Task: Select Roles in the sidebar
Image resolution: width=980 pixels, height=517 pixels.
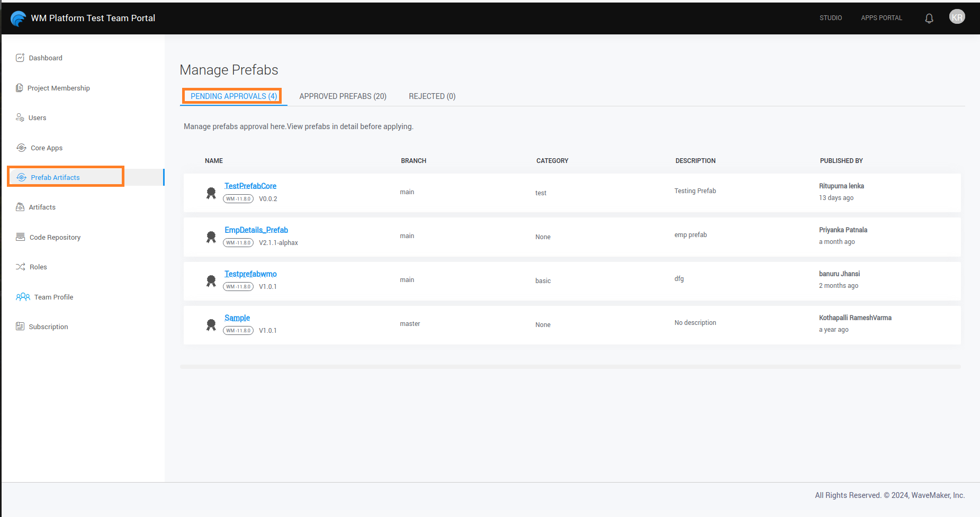Action: coord(38,267)
